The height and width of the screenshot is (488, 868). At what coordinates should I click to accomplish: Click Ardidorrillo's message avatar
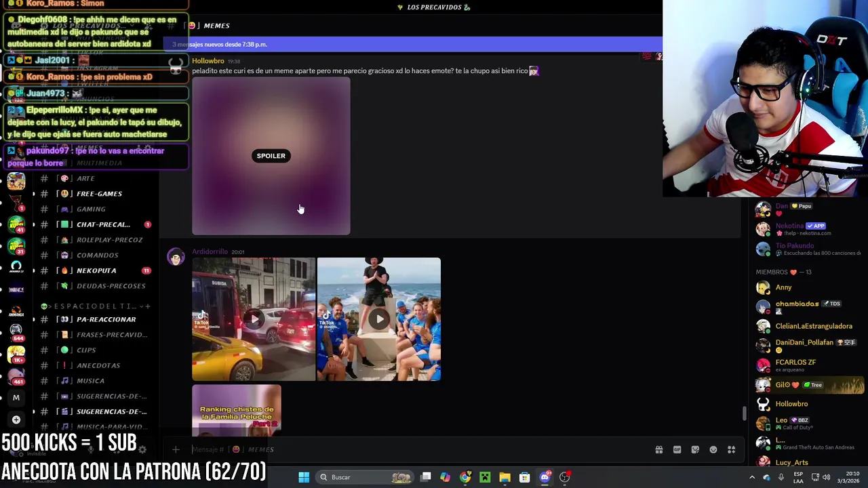point(176,256)
